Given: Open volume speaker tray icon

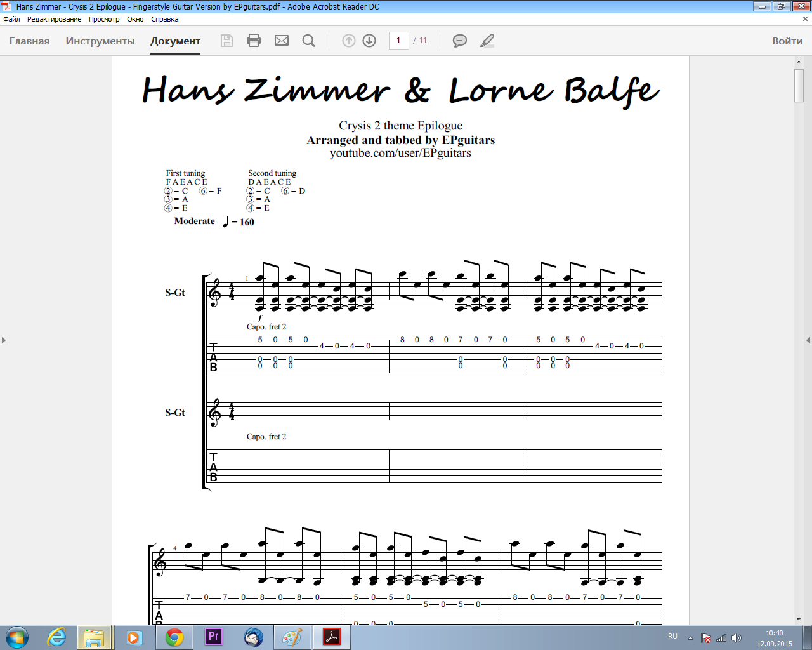Looking at the screenshot, I should point(737,637).
